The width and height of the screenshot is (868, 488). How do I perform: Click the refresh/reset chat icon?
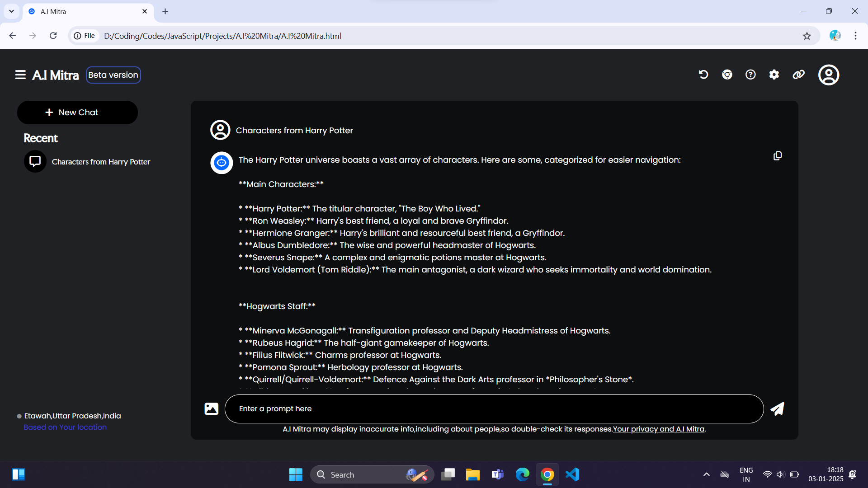tap(703, 75)
